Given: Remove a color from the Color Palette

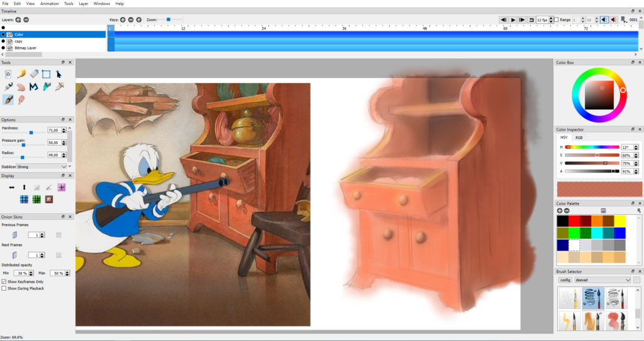Looking at the screenshot, I should click(x=567, y=210).
